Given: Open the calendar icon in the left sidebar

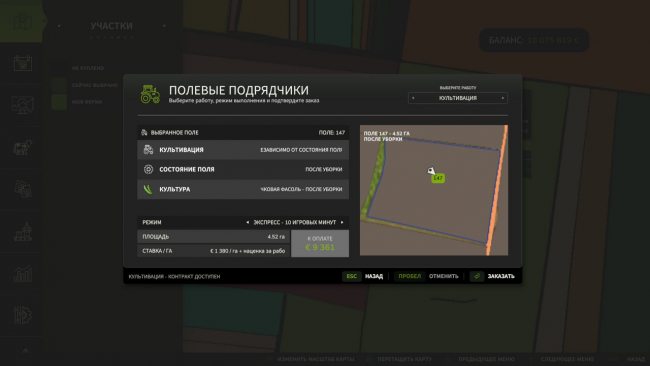Looking at the screenshot, I should coord(22,63).
